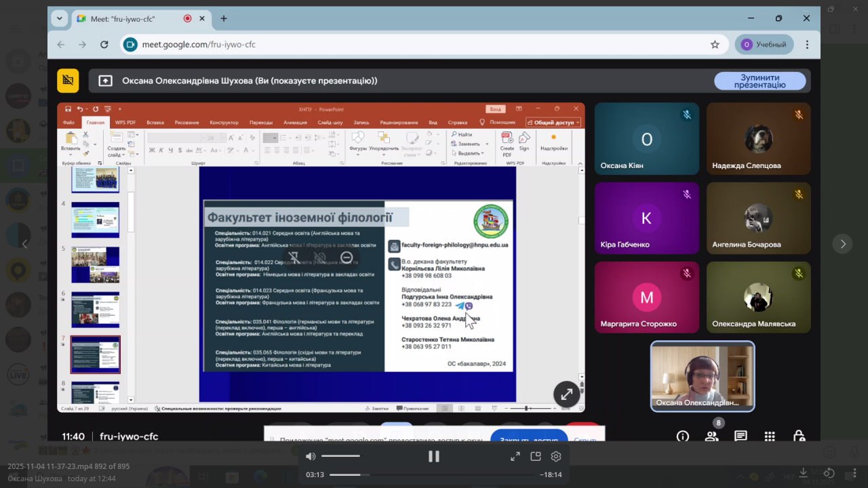Pause the video playback
Viewport: 868px width, 488px height.
click(434, 456)
